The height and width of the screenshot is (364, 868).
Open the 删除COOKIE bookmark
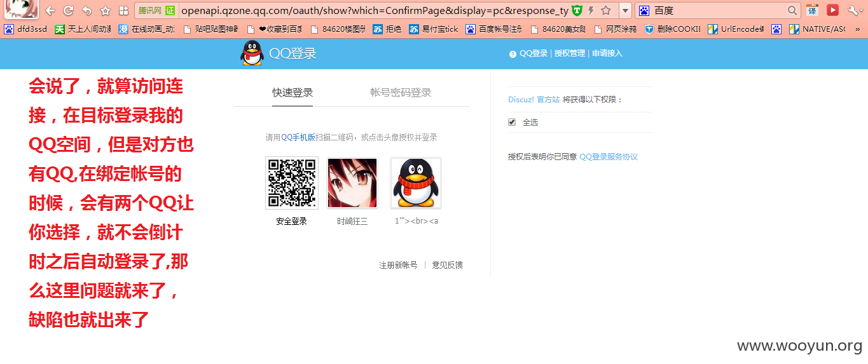672,29
